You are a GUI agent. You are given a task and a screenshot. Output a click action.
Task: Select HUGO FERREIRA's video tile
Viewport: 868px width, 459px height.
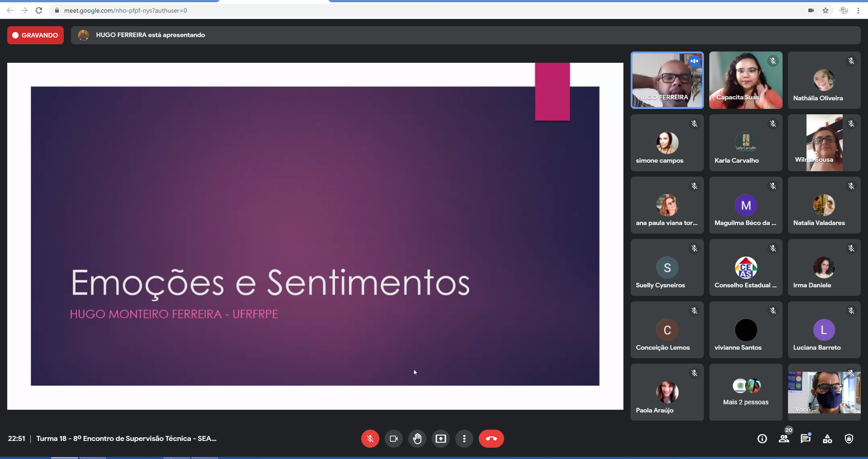click(667, 80)
